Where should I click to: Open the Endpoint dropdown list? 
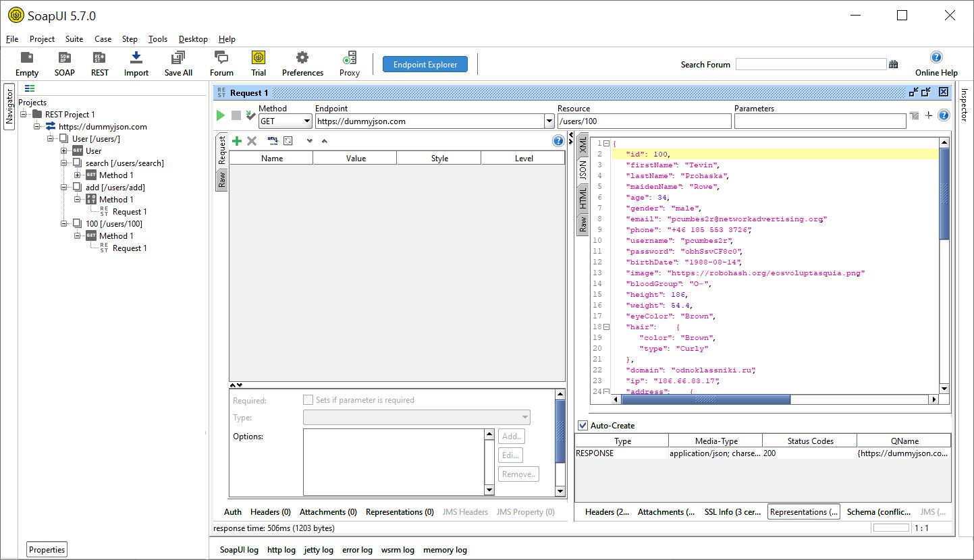tap(549, 121)
